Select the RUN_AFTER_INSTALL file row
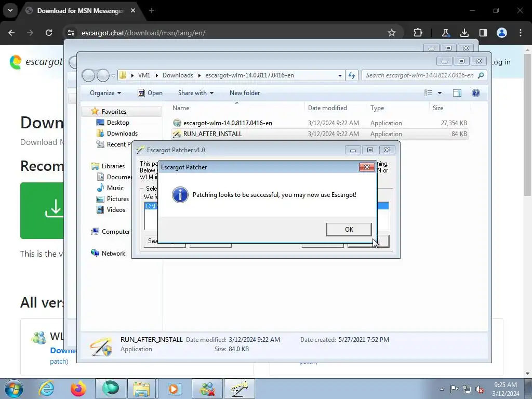Image resolution: width=532 pixels, height=399 pixels. 320,134
